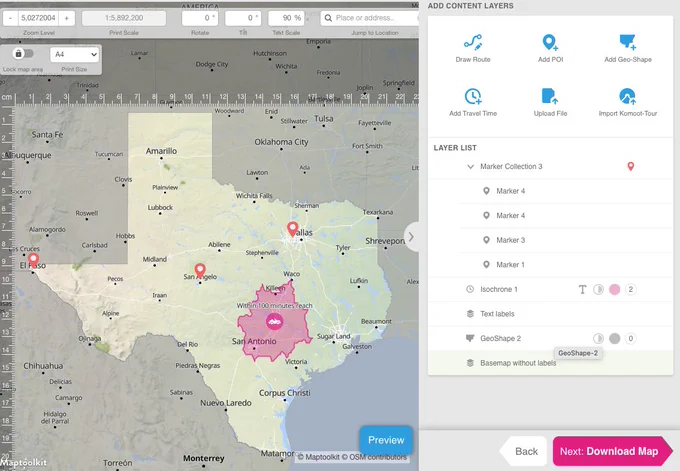The width and height of the screenshot is (680, 471).
Task: Click the text style icon on Isochrone 1
Action: (x=582, y=289)
